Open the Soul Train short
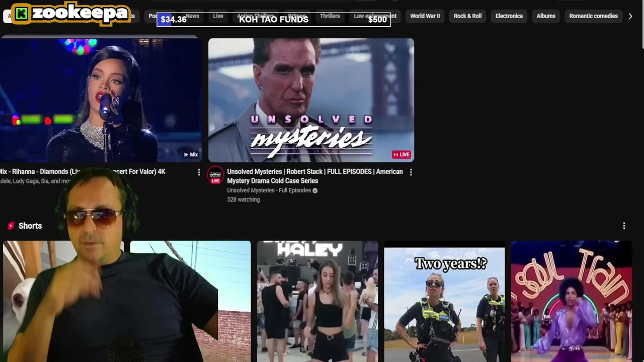The image size is (644, 362). [571, 301]
